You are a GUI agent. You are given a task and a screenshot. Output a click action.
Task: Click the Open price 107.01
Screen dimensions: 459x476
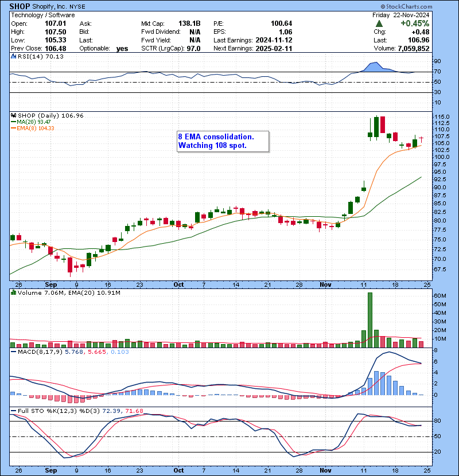(x=55, y=24)
